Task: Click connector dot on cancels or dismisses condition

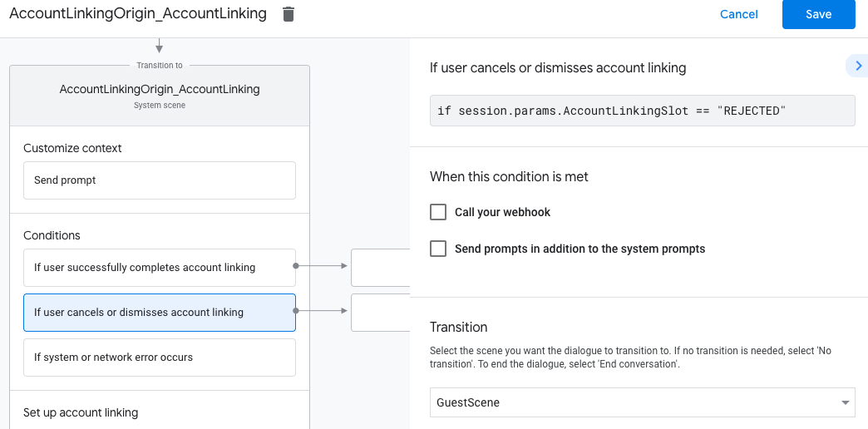Action: coord(296,311)
